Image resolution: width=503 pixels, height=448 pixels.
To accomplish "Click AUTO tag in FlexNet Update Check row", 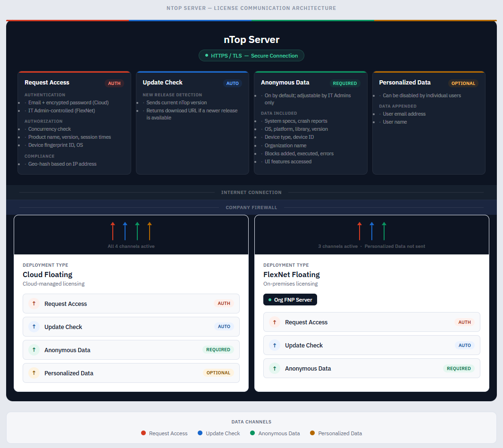I will coord(464,345).
